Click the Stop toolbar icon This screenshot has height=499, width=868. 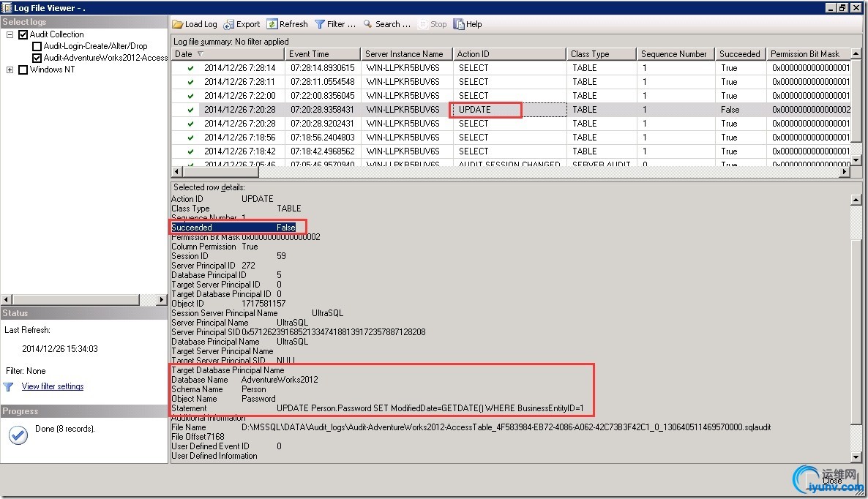(424, 24)
